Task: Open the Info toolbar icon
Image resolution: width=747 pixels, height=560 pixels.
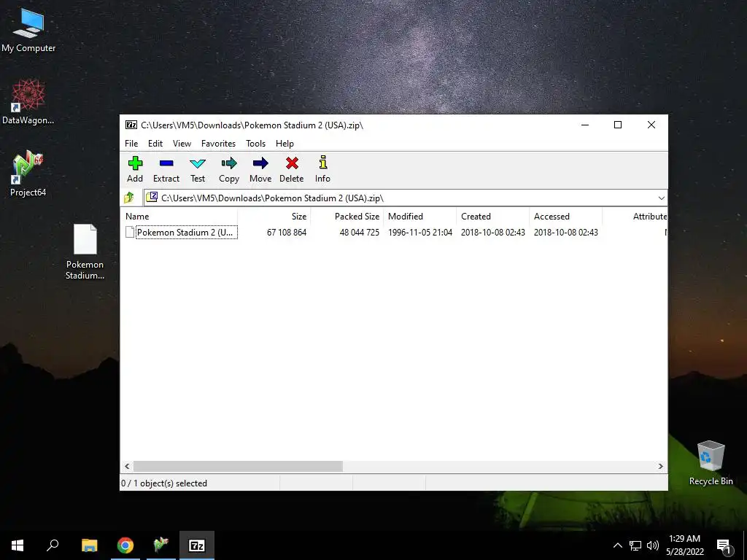Action: [x=322, y=169]
